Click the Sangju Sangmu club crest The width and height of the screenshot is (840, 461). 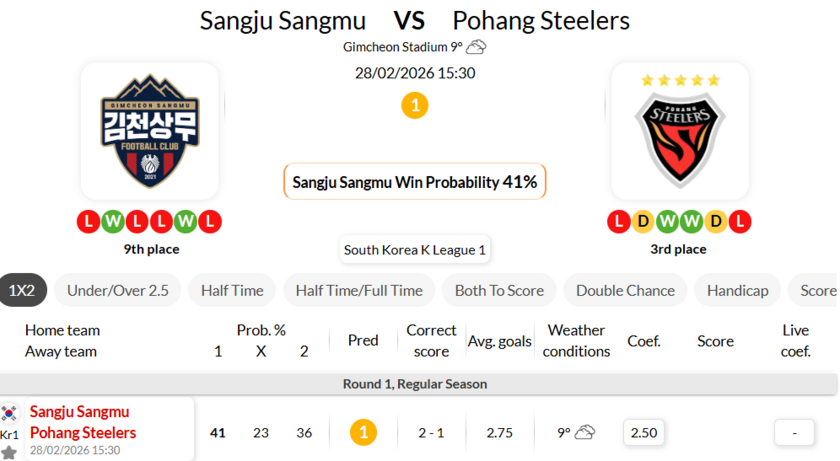[149, 131]
